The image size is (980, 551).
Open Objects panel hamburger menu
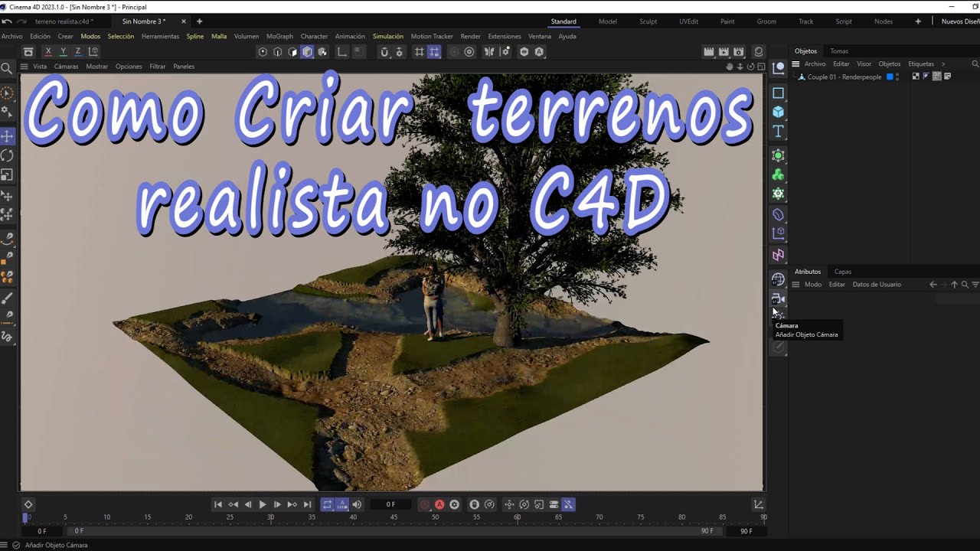[795, 64]
